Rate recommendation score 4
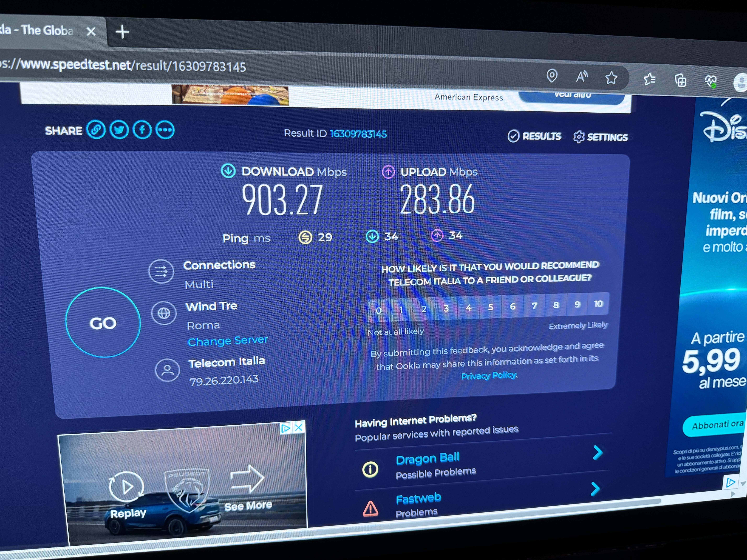Viewport: 747px width, 560px height. (468, 307)
